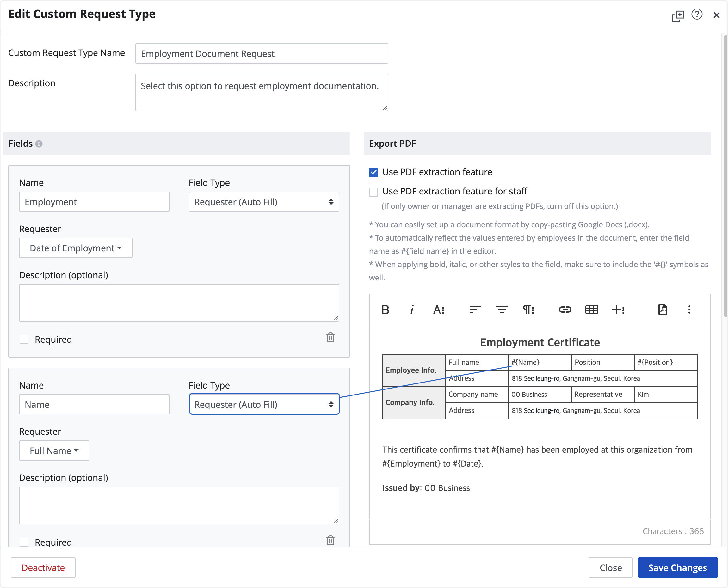728x588 pixels.
Task: Open the help question mark icon
Action: [697, 15]
